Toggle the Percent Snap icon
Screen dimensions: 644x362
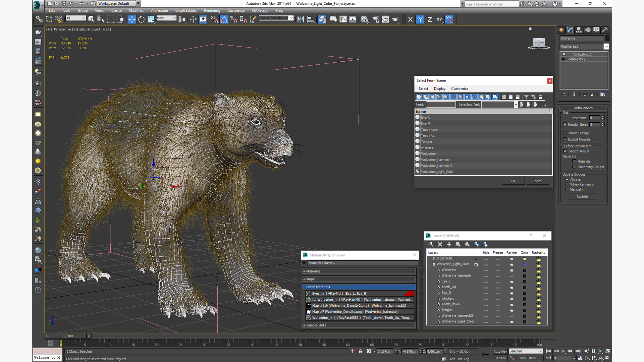(x=234, y=19)
